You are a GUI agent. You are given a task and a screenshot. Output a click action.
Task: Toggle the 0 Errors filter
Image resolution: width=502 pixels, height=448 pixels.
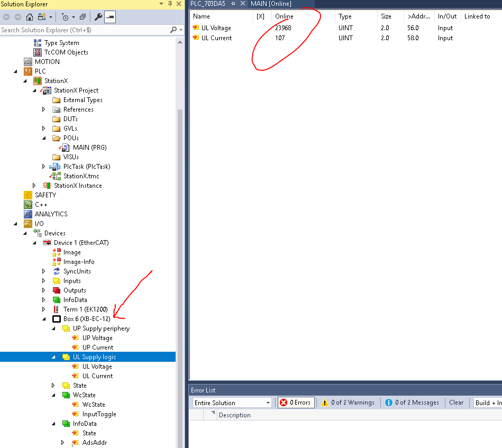point(296,403)
